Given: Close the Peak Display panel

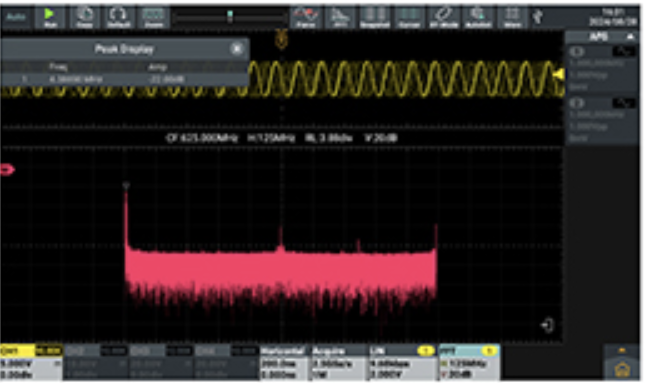Looking at the screenshot, I should coord(237,49).
